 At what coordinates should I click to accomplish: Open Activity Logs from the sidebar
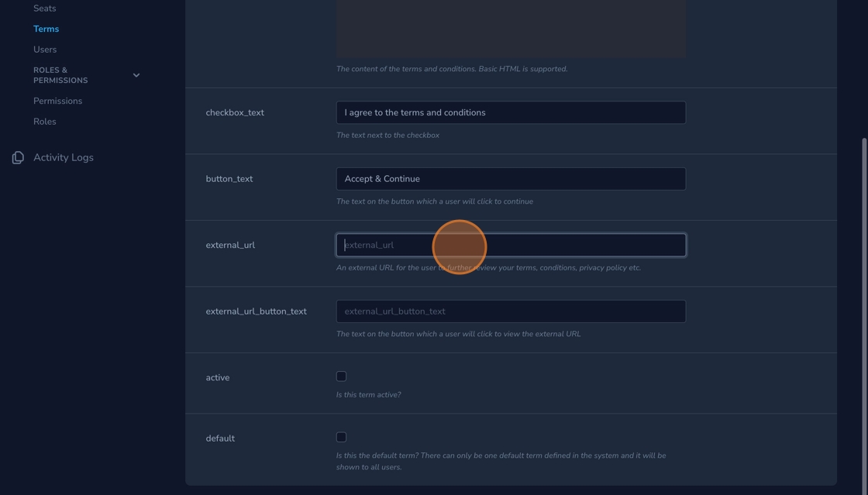coord(64,157)
